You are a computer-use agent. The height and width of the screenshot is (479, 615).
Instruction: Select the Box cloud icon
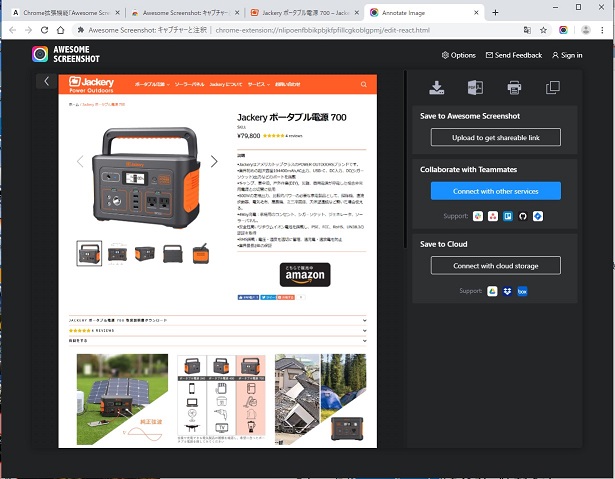click(x=522, y=291)
